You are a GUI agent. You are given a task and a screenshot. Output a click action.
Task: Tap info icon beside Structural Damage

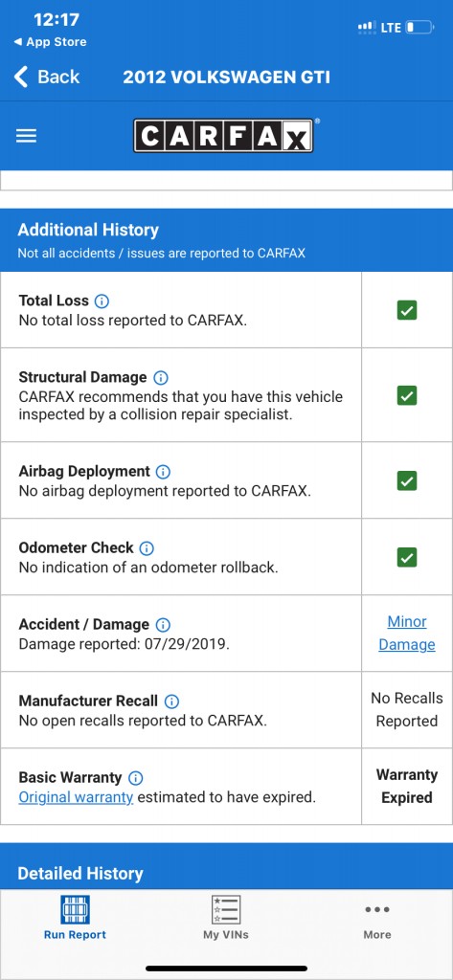coord(161,377)
